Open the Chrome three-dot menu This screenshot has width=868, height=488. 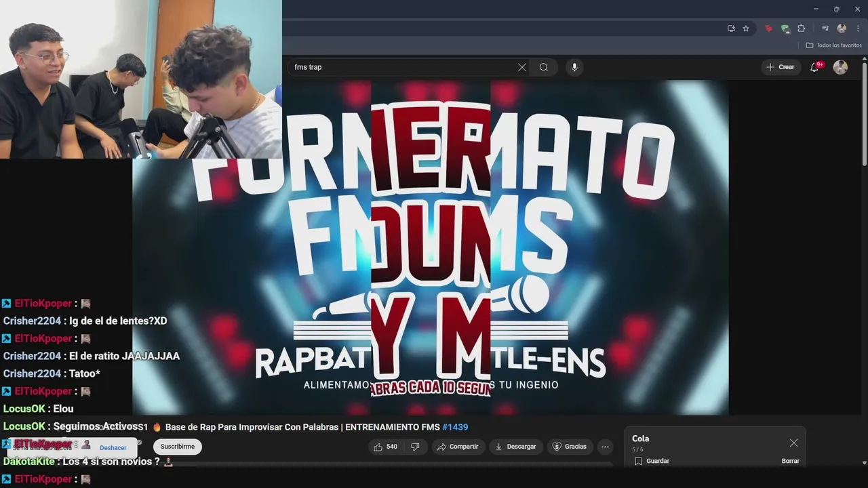[857, 28]
